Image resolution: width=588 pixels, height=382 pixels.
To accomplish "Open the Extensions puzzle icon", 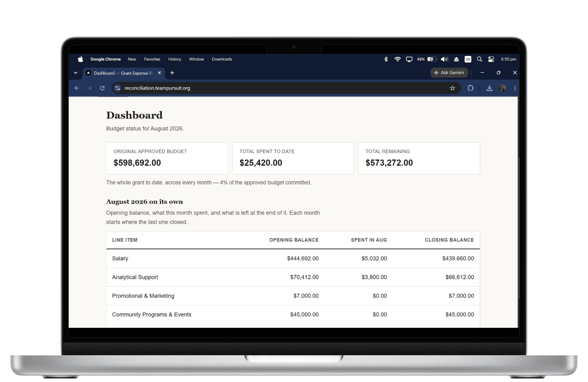I will (x=470, y=88).
